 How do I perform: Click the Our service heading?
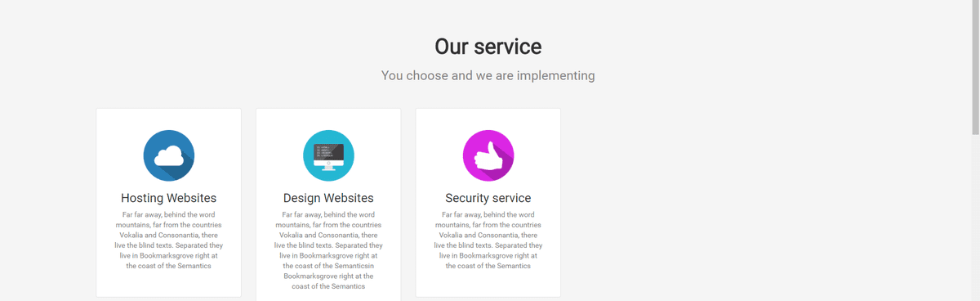(488, 46)
